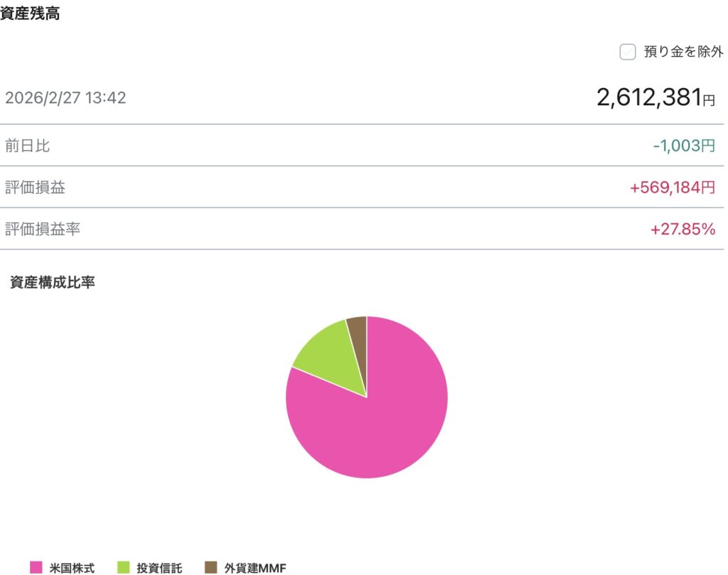The image size is (728, 575).
Task: Click the brown 外貨建MMF legend swatch
Action: (x=210, y=567)
